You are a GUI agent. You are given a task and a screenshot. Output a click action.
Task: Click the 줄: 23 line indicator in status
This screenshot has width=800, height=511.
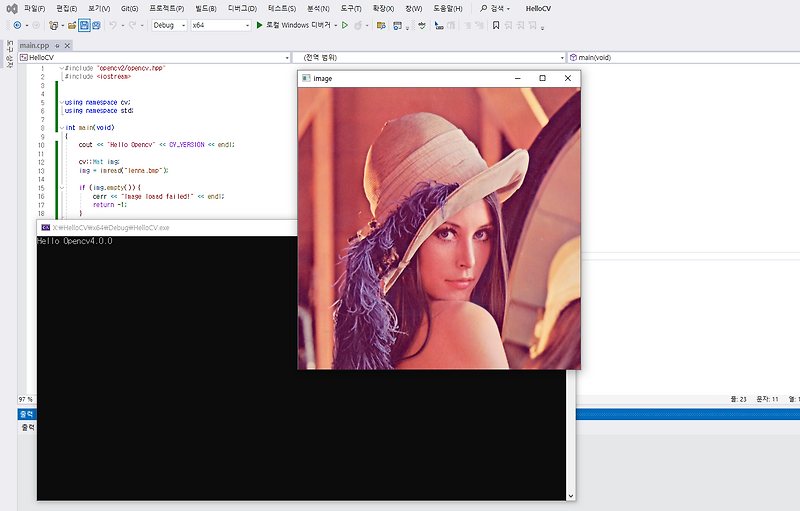pyautogui.click(x=738, y=399)
